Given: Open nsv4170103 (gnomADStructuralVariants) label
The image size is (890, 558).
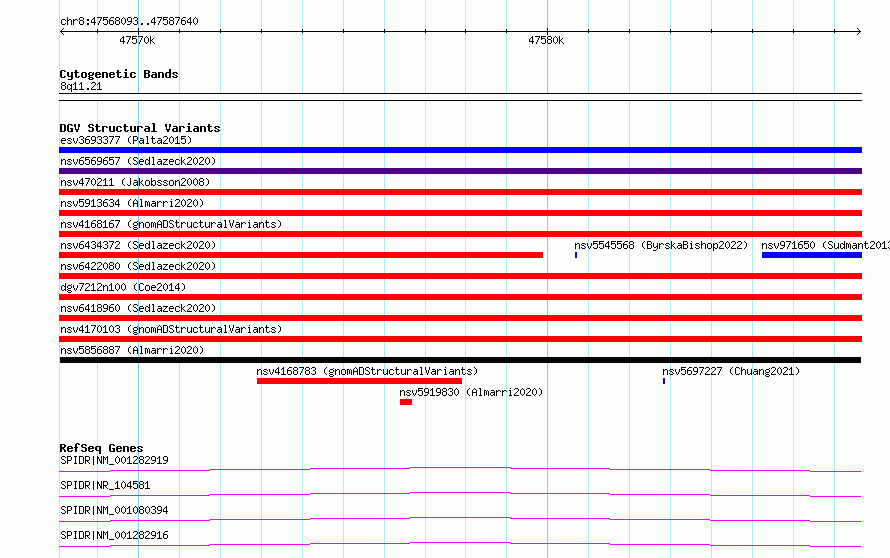Looking at the screenshot, I should pyautogui.click(x=171, y=329).
